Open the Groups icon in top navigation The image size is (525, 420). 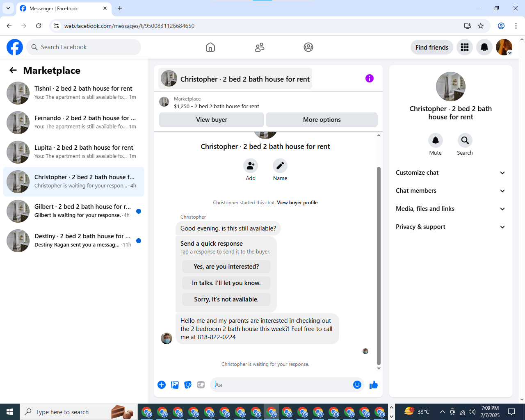point(308,47)
